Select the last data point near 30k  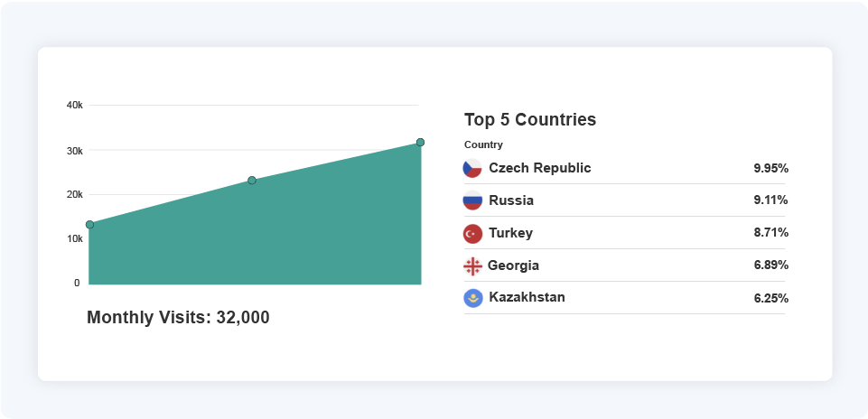coord(420,142)
